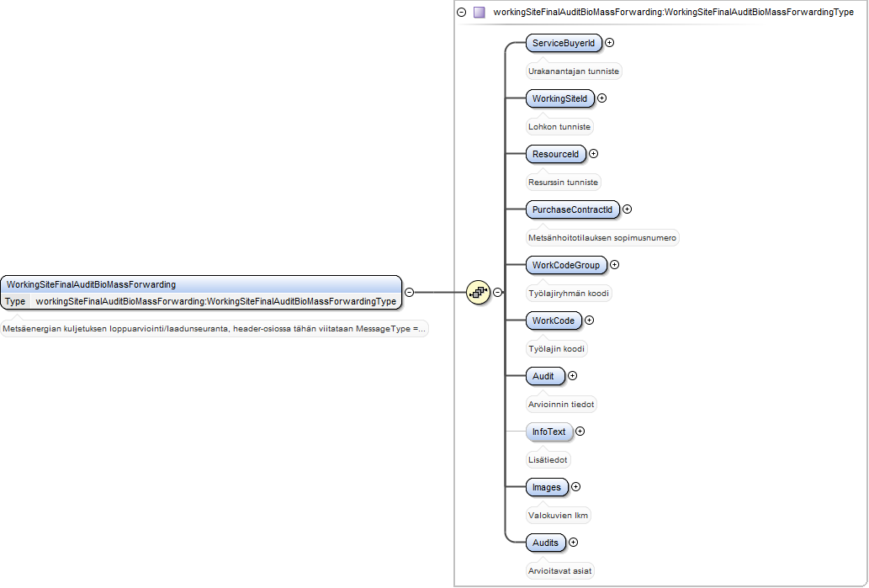Select the WorkingSiteFinalAuditBioMassForwarding root element title

pos(92,284)
